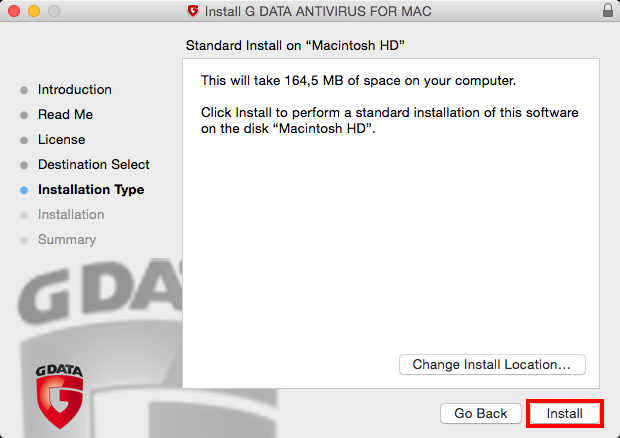Click the Introduction step bullet
The width and height of the screenshot is (620, 438).
24,90
